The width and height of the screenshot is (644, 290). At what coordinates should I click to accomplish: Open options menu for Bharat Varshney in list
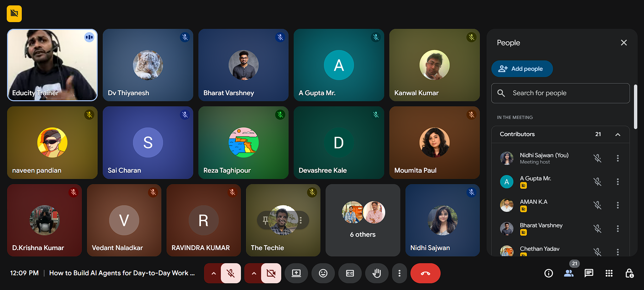tap(618, 229)
